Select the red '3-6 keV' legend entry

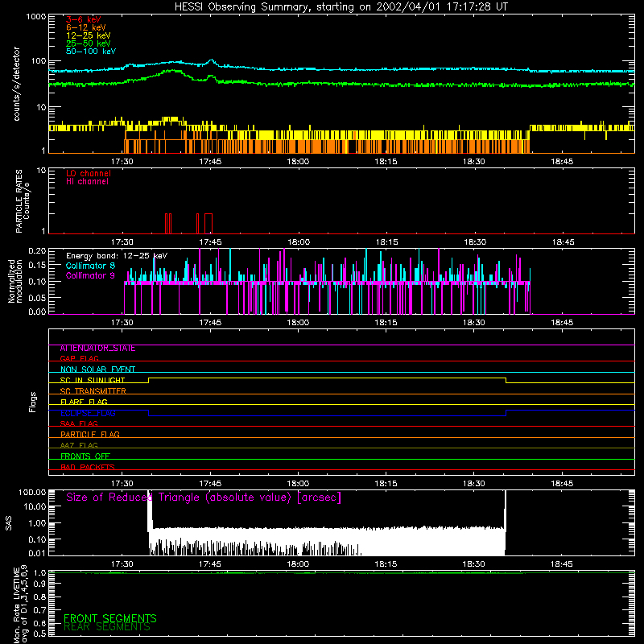pos(84,19)
